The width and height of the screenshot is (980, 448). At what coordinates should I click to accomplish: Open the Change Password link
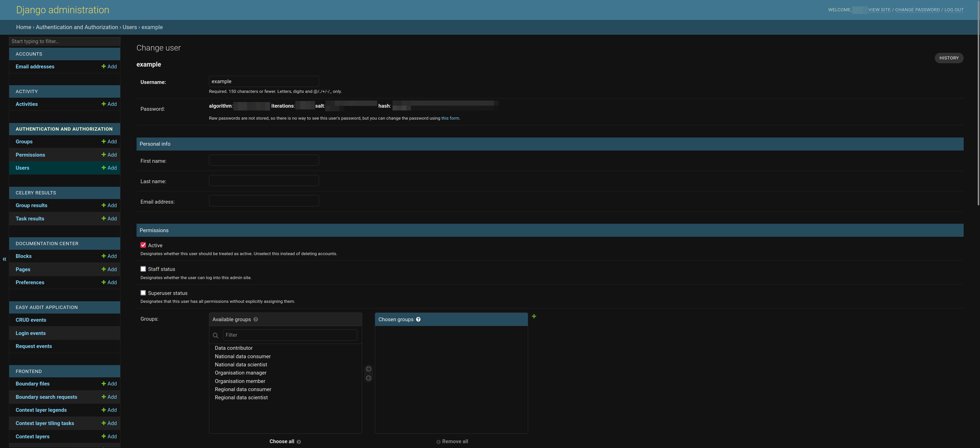tap(917, 10)
